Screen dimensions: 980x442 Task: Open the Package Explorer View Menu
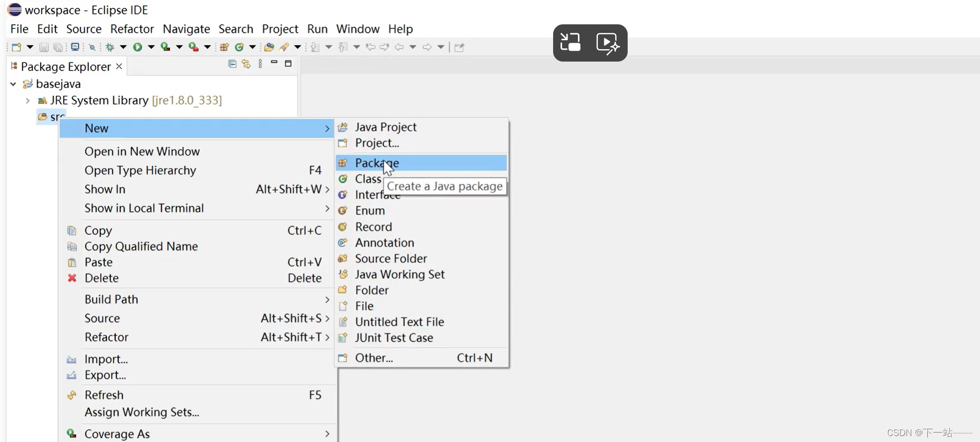[260, 64]
